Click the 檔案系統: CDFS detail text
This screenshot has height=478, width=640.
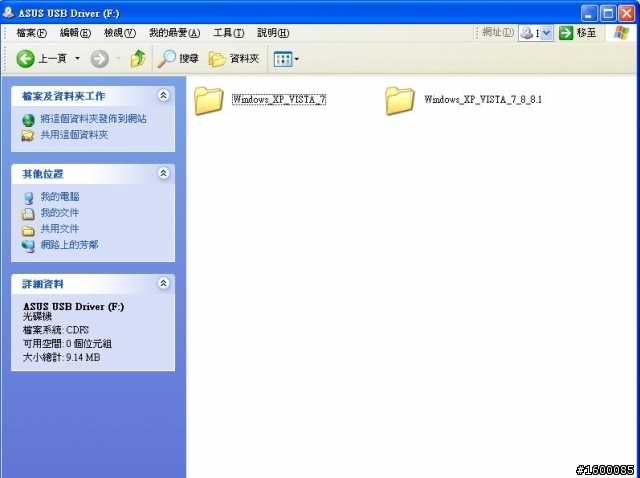pyautogui.click(x=56, y=330)
